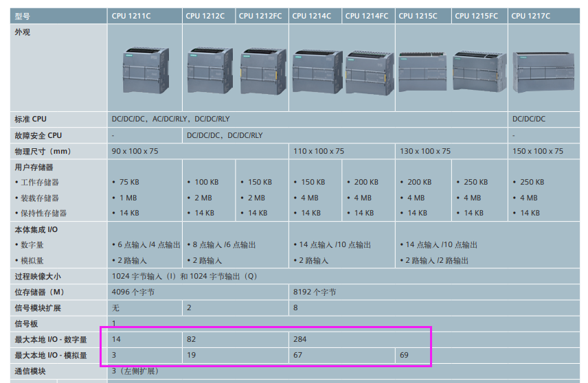This screenshot has height=383, width=588.
Task: Click the CPU 1212FC column header
Action: pyautogui.click(x=262, y=16)
